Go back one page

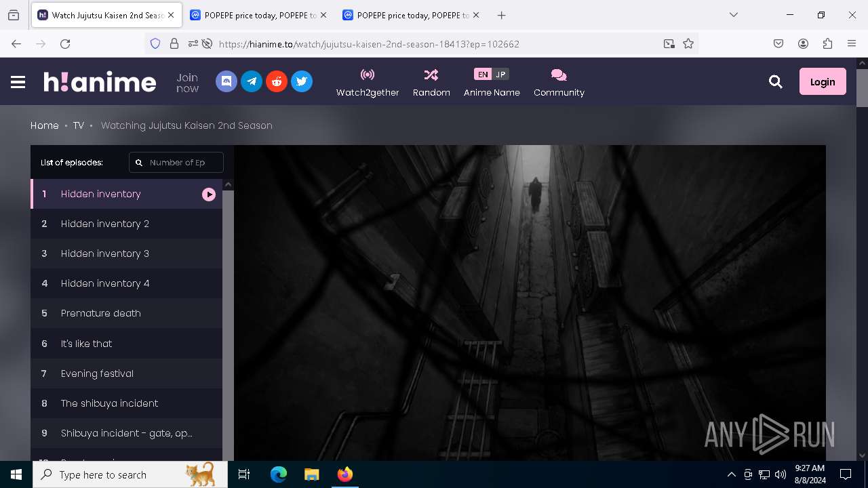pos(16,43)
